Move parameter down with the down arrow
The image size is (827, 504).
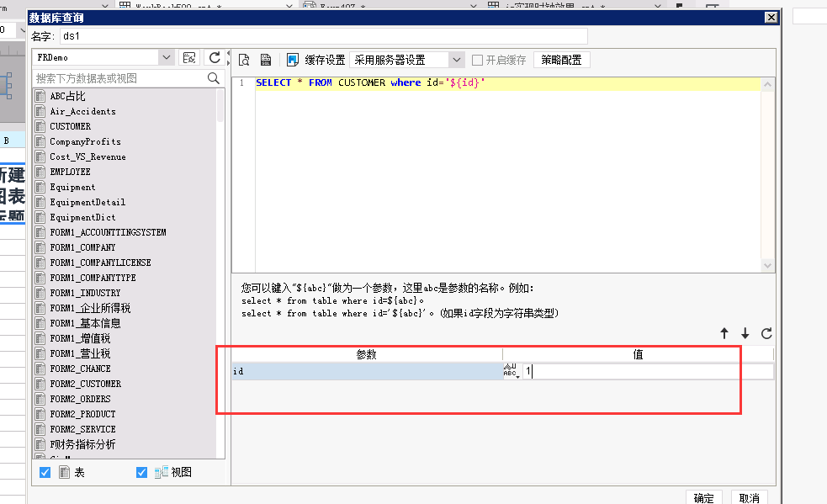[745, 333]
